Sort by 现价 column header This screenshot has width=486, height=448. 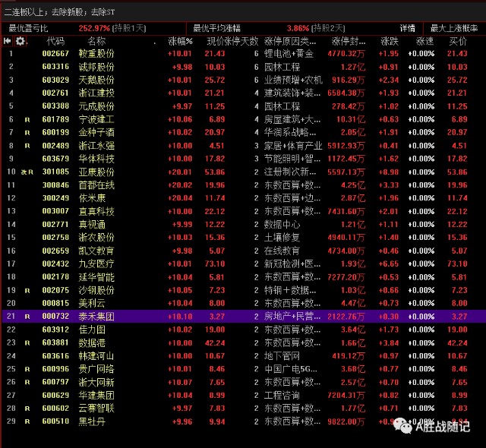click(x=215, y=41)
